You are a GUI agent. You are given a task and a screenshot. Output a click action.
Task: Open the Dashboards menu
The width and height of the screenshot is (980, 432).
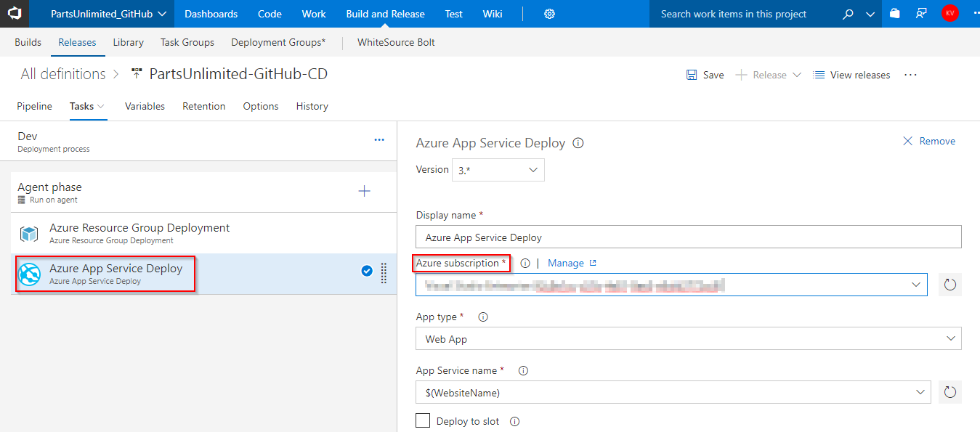click(211, 14)
